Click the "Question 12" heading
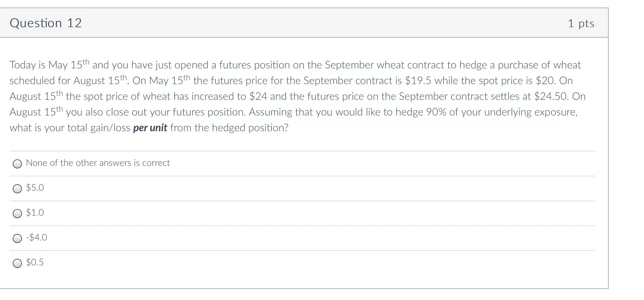 [x=46, y=23]
